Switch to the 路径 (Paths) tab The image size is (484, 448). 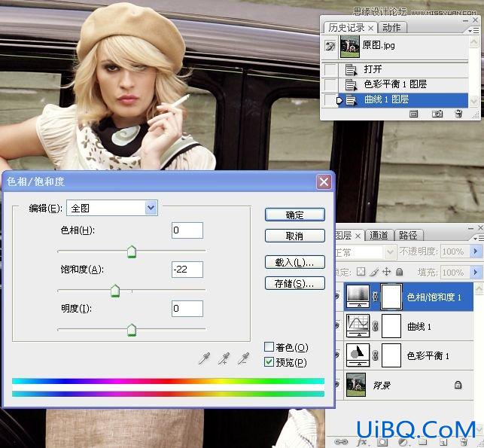pos(408,236)
